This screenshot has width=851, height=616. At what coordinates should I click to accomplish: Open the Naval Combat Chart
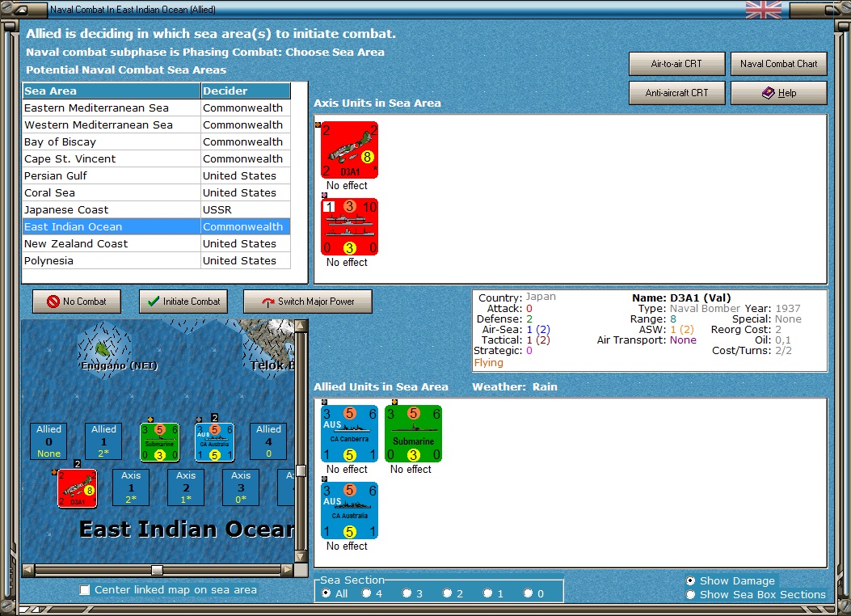click(779, 64)
